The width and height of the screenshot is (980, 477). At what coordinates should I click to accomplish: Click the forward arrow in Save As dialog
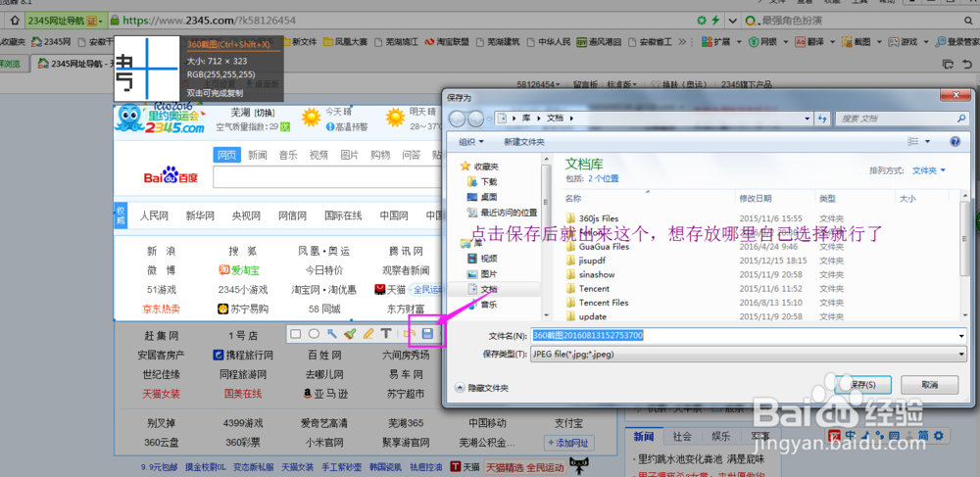click(475, 118)
